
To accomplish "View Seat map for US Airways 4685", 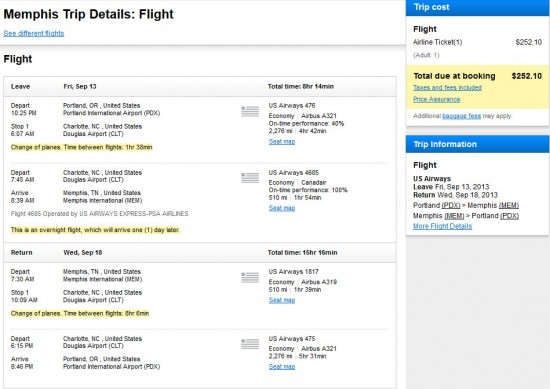I will (x=282, y=208).
